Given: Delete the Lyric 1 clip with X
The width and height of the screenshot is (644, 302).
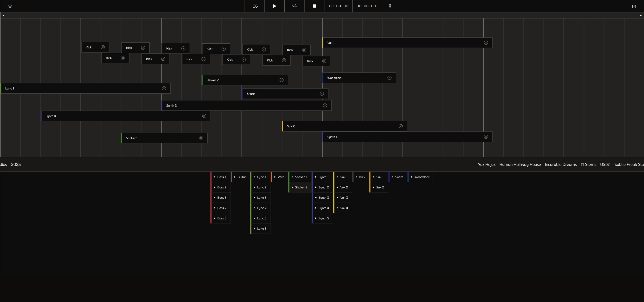Looking at the screenshot, I should pyautogui.click(x=164, y=89).
